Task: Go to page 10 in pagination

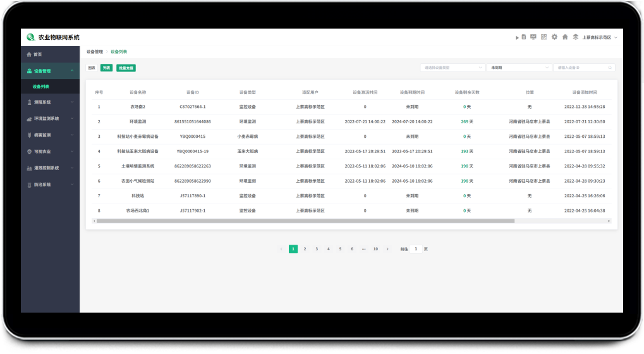Action: (375, 249)
